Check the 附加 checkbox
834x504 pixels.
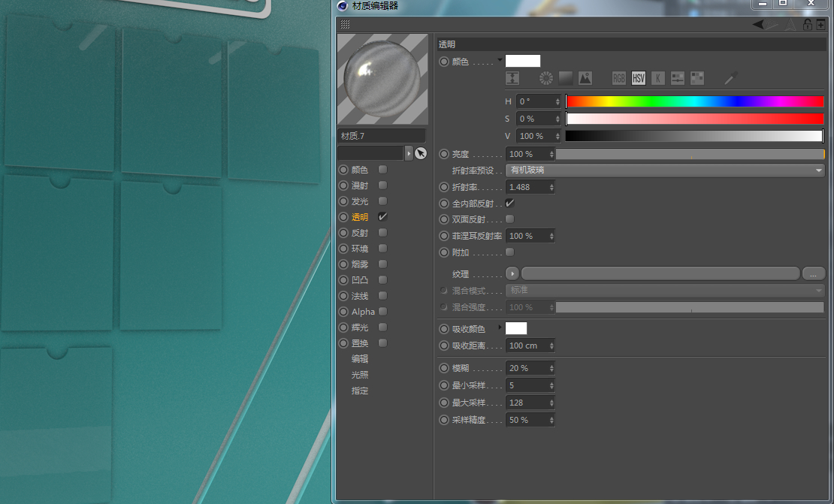coord(509,252)
